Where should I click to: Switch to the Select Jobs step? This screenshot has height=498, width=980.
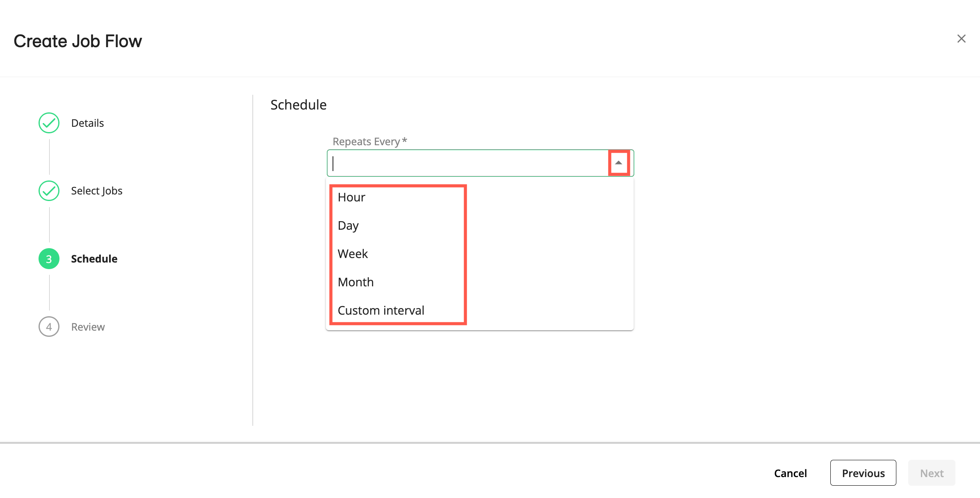(97, 190)
